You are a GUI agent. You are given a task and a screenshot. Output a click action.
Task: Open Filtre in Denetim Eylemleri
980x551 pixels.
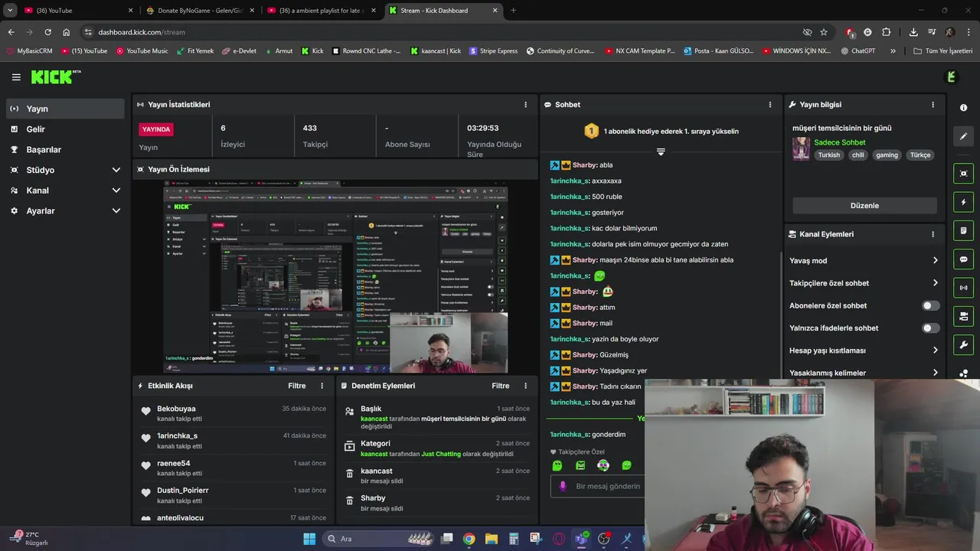[500, 386]
